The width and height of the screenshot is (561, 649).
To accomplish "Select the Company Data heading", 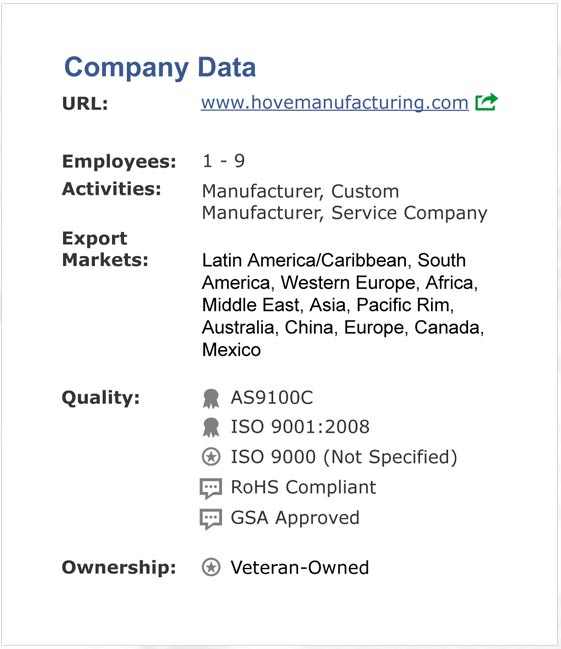I will point(160,68).
